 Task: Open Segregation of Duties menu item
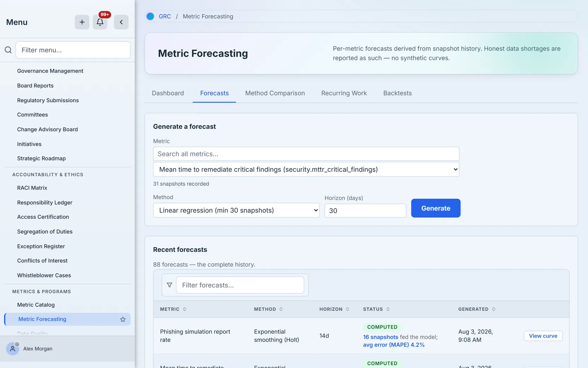pyautogui.click(x=45, y=232)
